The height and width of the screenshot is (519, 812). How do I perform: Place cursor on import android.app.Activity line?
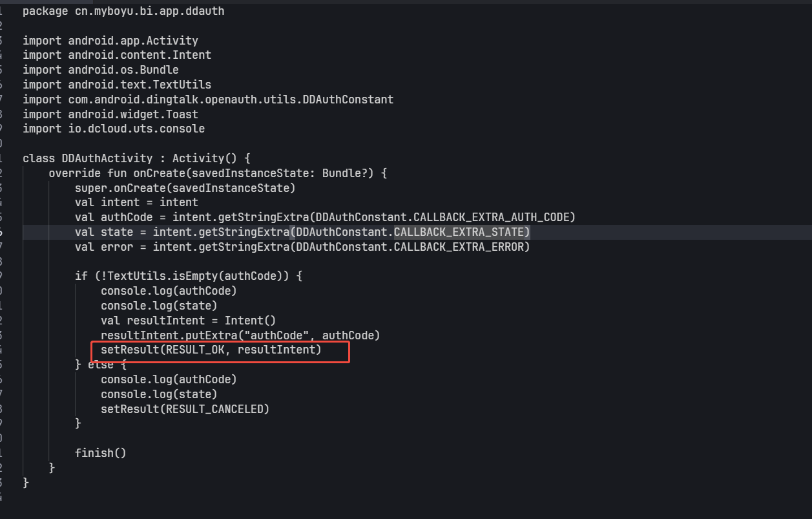(110, 40)
